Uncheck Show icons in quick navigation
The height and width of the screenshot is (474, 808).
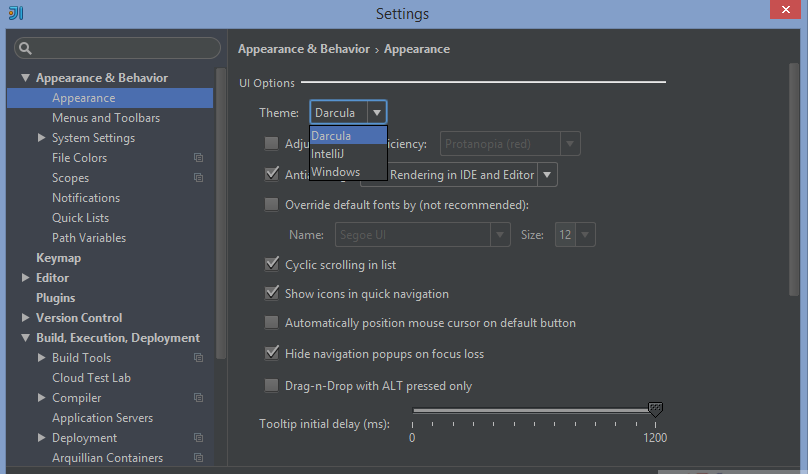click(x=271, y=293)
